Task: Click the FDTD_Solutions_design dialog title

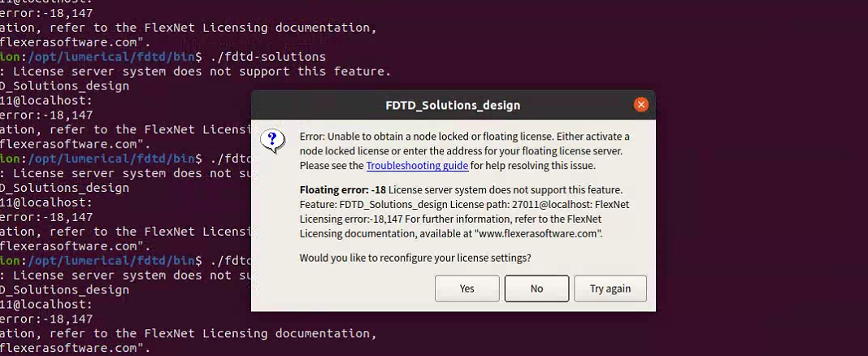Action: click(453, 105)
